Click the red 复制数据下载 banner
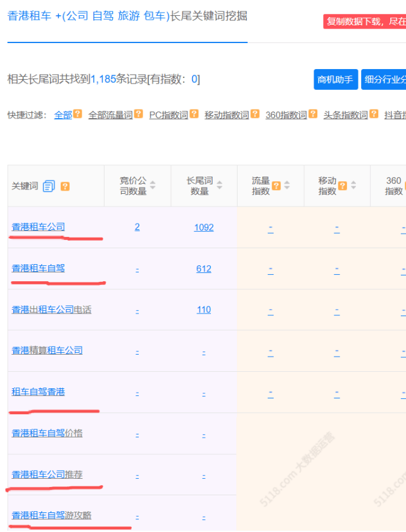This screenshot has width=406, height=532. [x=365, y=22]
